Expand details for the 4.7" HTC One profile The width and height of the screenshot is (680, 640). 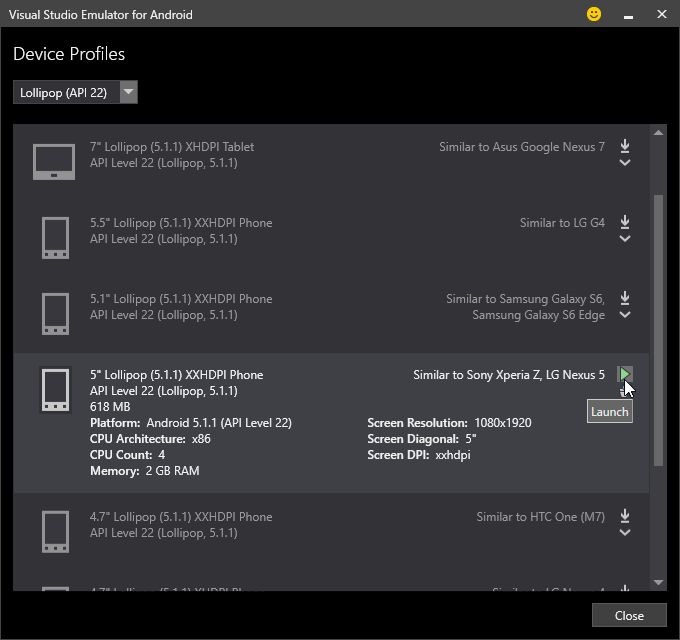(625, 533)
